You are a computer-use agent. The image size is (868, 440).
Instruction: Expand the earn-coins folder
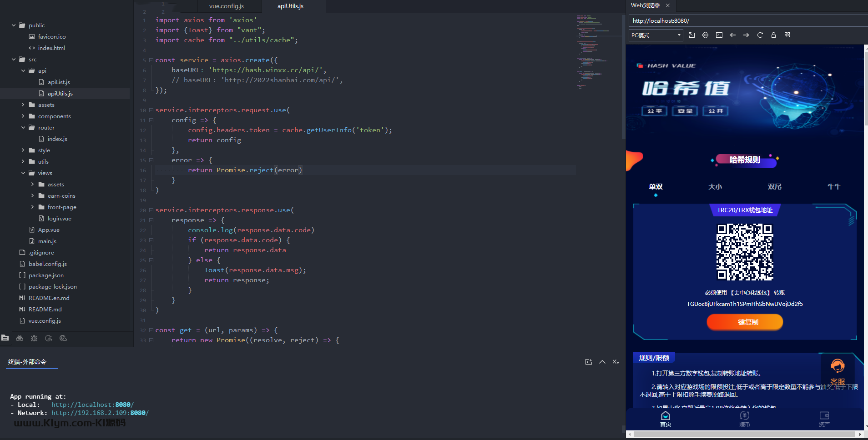[33, 196]
